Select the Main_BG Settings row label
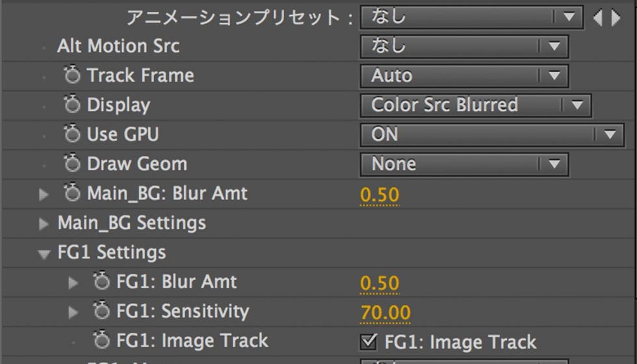Image resolution: width=637 pixels, height=364 pixels. [x=131, y=223]
